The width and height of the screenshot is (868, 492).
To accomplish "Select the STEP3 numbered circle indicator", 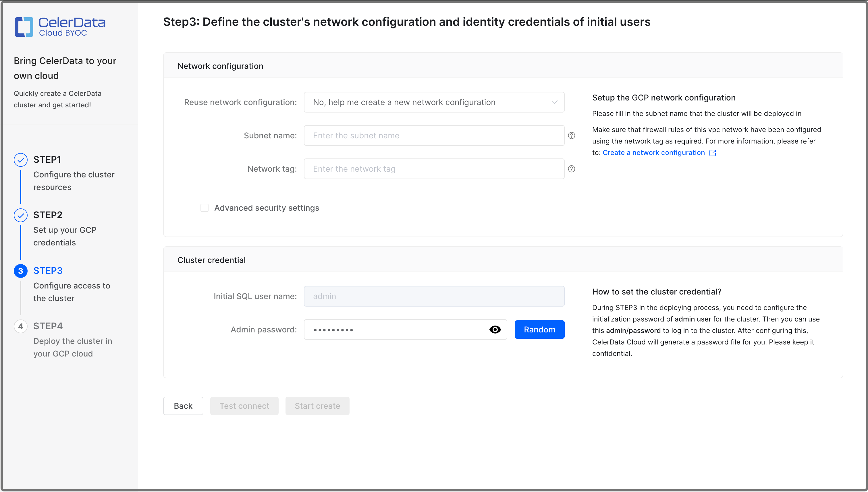I will (20, 271).
